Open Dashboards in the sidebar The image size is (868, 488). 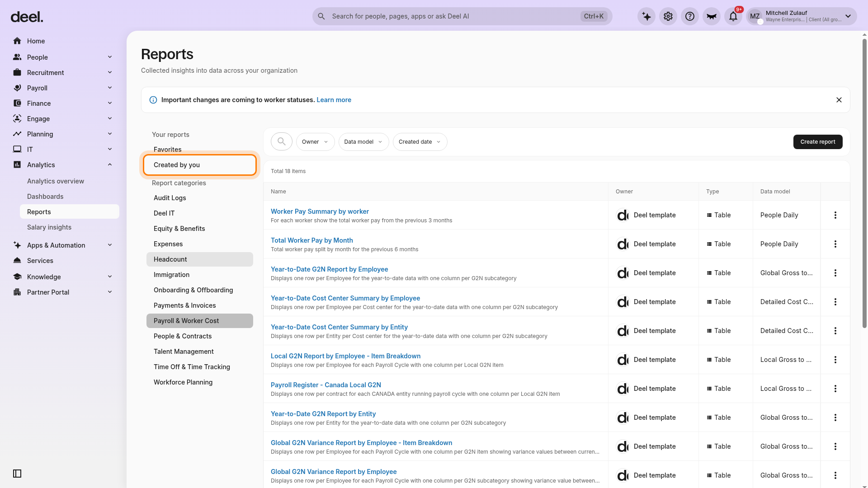[45, 197]
